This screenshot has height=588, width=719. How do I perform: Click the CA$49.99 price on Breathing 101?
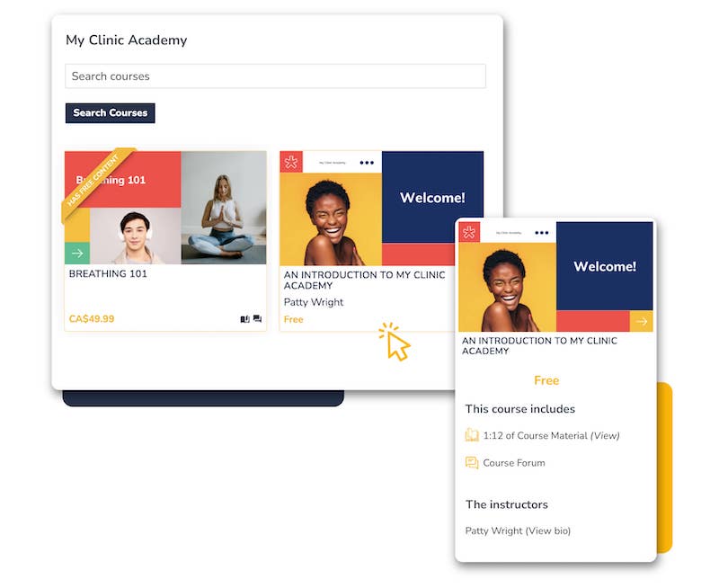[x=92, y=319]
